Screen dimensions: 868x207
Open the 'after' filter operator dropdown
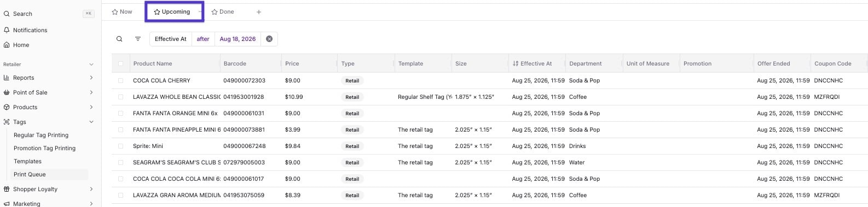(203, 39)
